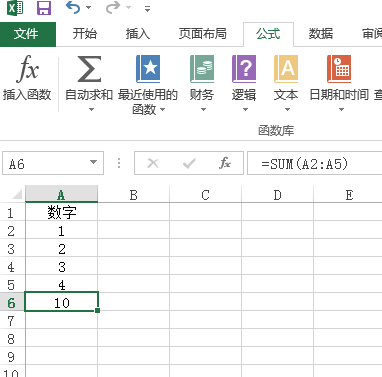Select row 3 header
Screen dimensions: 382x377
[12, 248]
